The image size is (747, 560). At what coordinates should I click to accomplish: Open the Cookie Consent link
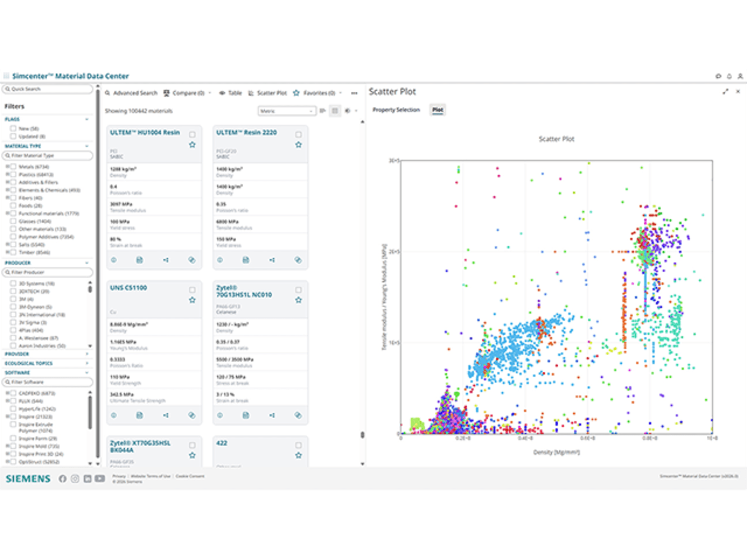pos(190,476)
